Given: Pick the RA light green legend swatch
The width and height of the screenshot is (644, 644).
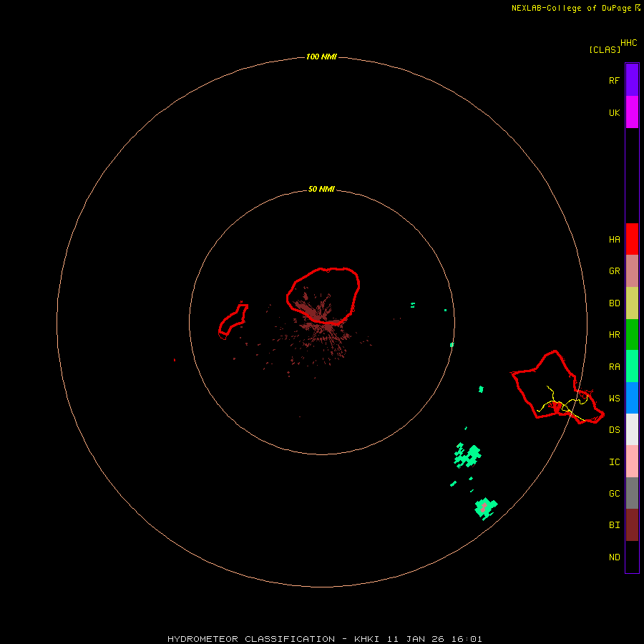Looking at the screenshot, I should tap(632, 366).
